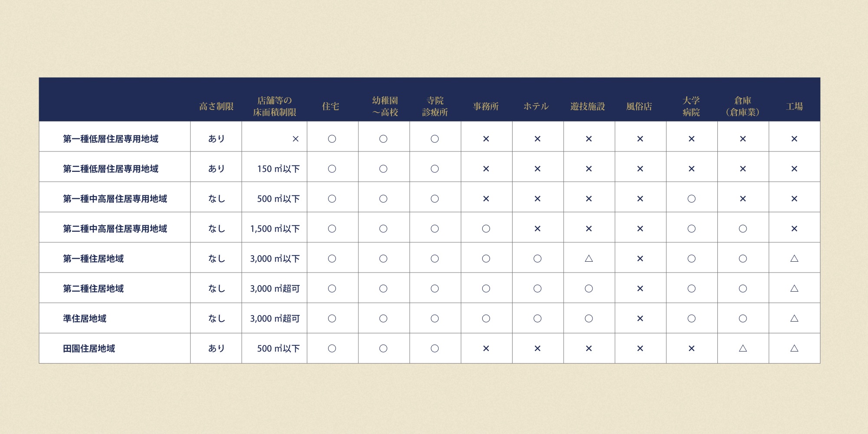Screen dimensions: 868x434
Task: Click the 工場 column header
Action: point(794,106)
